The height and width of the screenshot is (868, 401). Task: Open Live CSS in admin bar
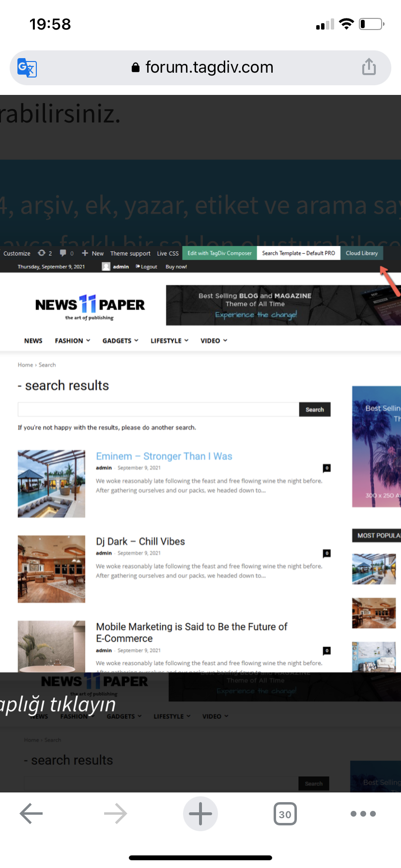(168, 253)
